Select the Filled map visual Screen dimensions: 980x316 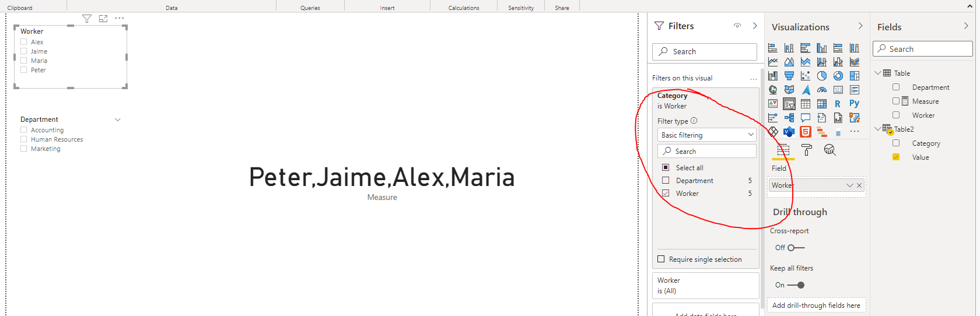pos(789,90)
